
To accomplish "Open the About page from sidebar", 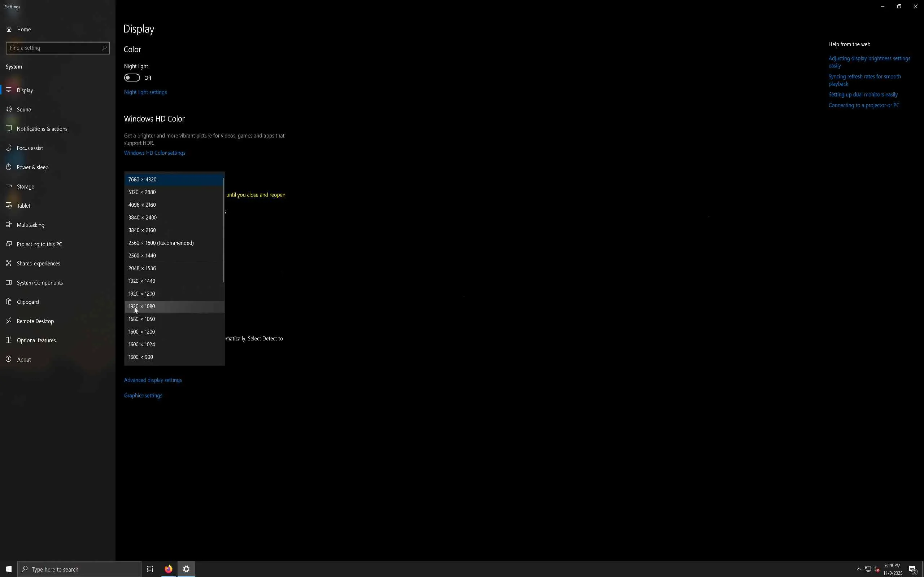I will (x=24, y=360).
